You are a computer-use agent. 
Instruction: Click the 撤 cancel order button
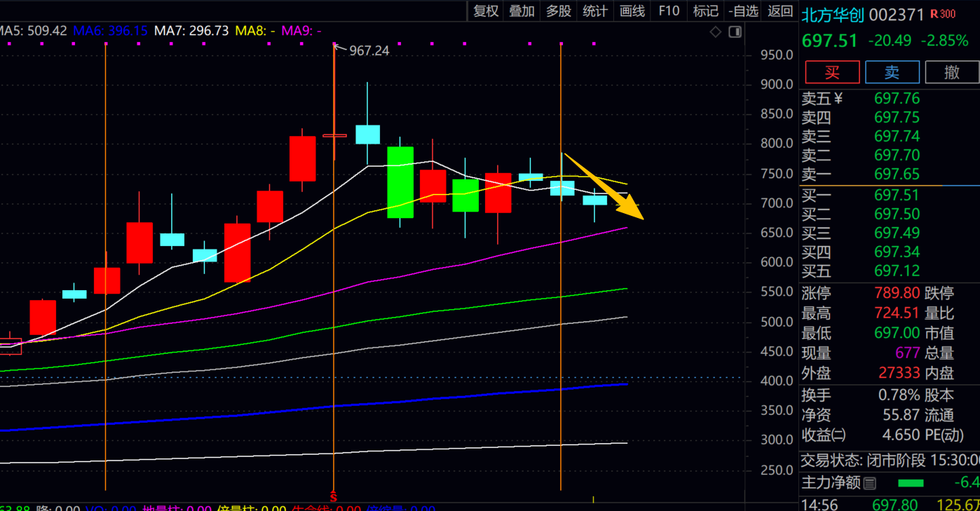pyautogui.click(x=952, y=72)
